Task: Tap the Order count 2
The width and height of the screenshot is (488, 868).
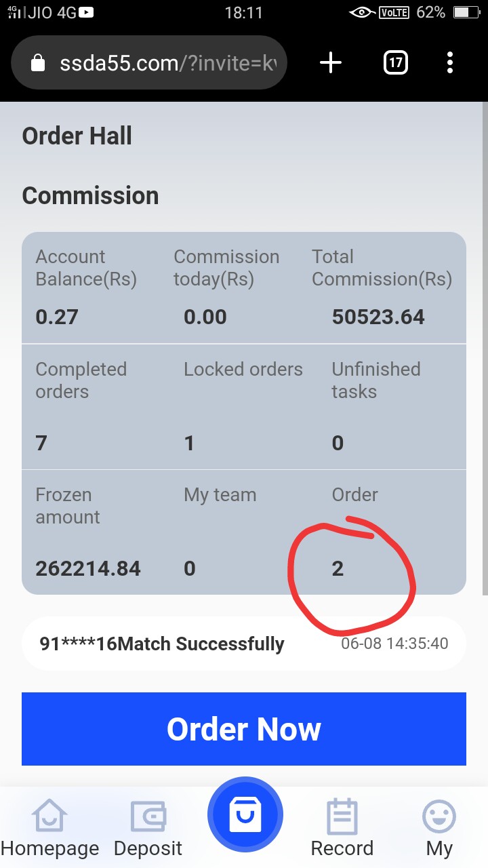Action: pos(338,568)
